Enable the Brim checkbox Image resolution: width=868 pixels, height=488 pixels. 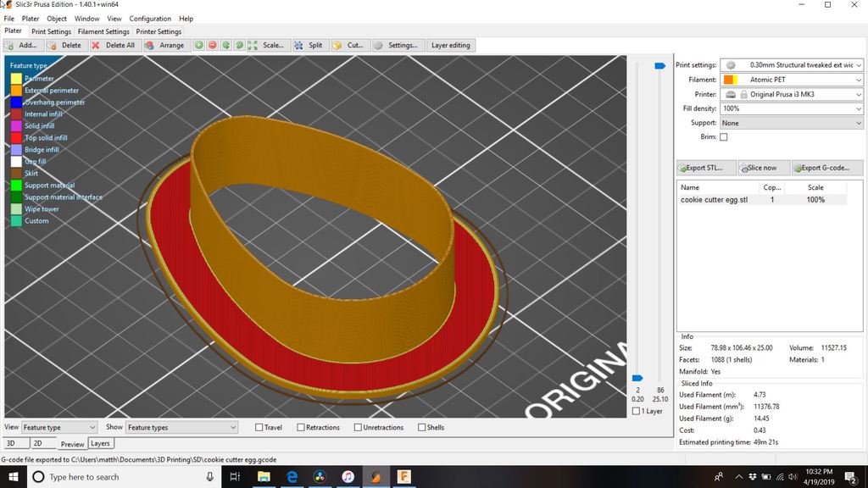[724, 136]
